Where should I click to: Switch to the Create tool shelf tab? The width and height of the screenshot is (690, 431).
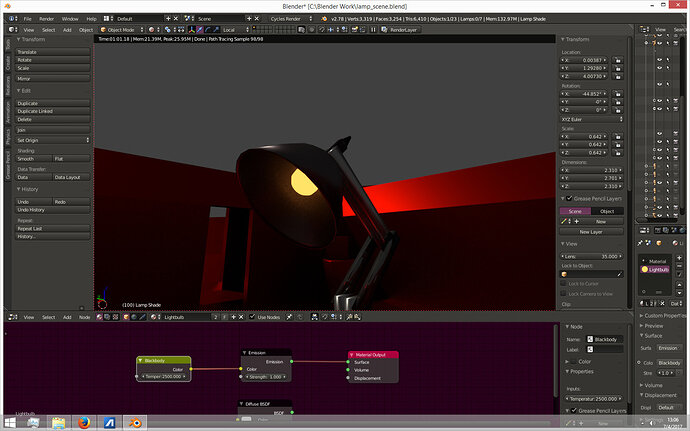[9, 63]
